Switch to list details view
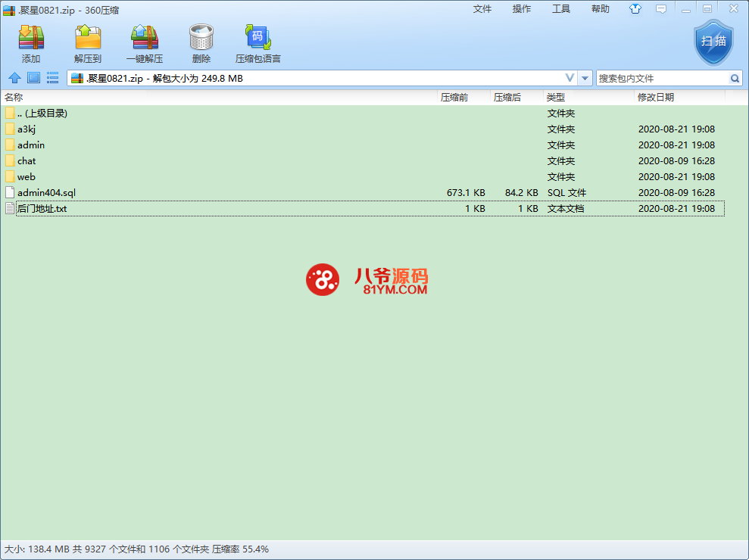Image resolution: width=749 pixels, height=560 pixels. [52, 78]
